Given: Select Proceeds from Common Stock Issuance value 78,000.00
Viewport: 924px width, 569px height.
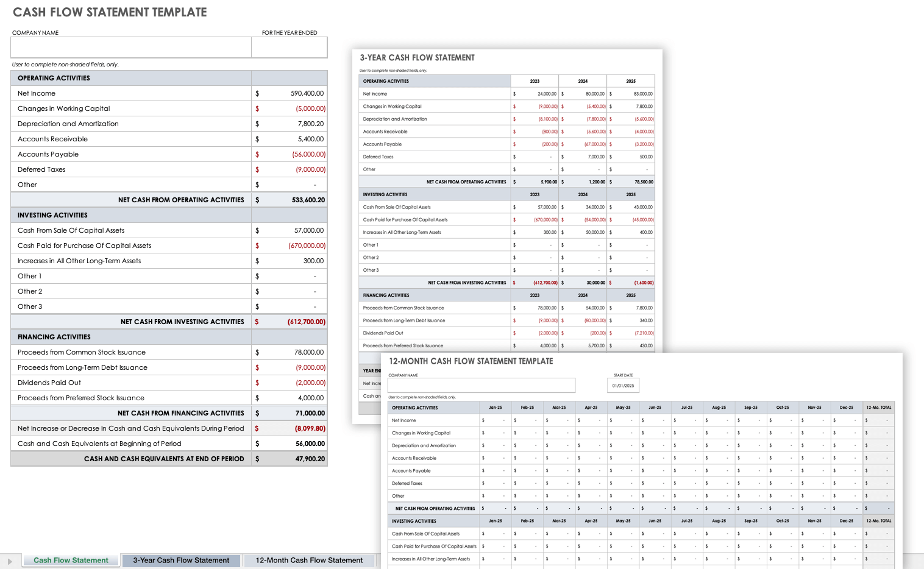Looking at the screenshot, I should 309,352.
